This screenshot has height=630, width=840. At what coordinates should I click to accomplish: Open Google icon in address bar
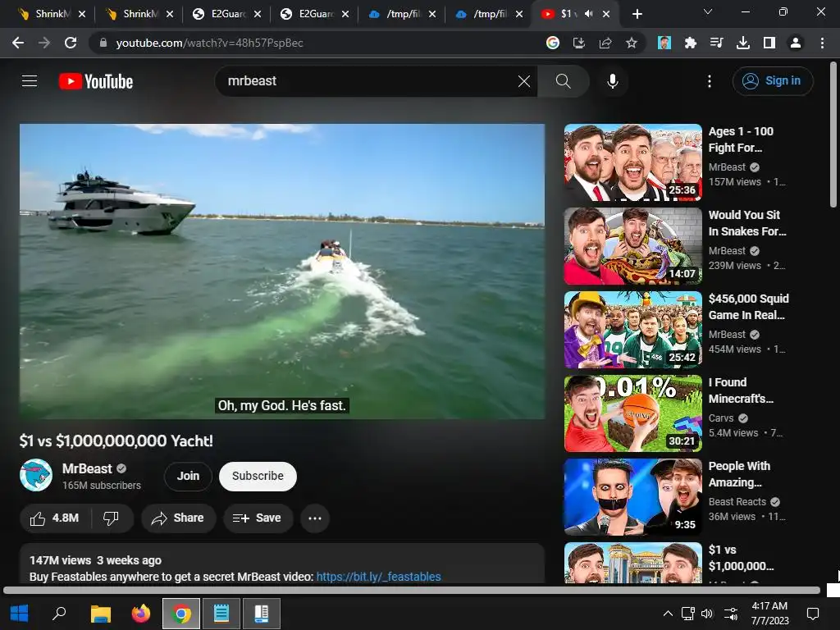coord(553,43)
